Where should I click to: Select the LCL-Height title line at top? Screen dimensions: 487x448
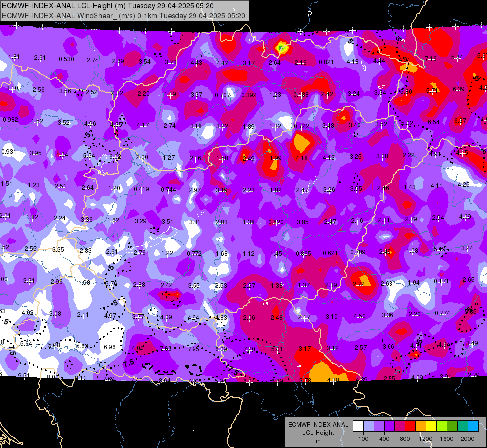pos(107,6)
